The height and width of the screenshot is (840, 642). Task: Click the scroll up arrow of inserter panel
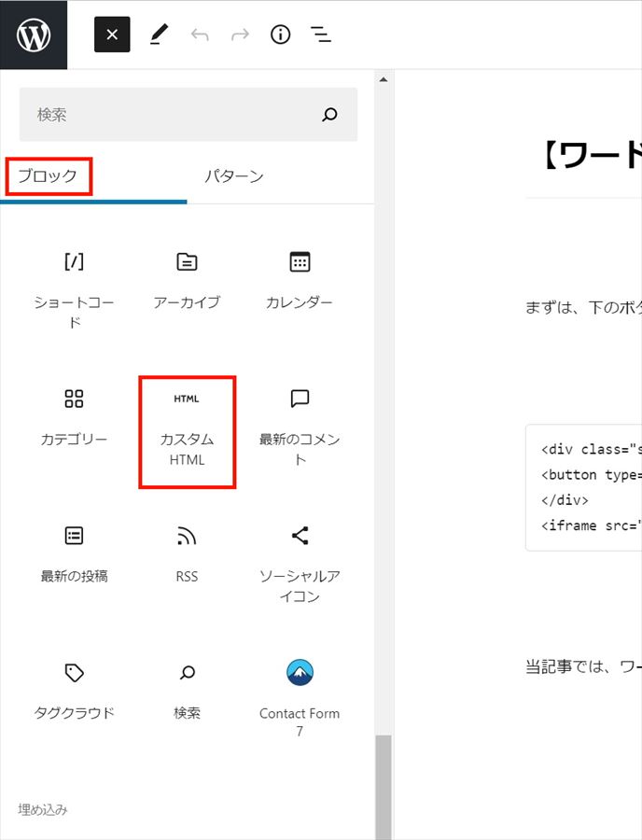pyautogui.click(x=384, y=80)
